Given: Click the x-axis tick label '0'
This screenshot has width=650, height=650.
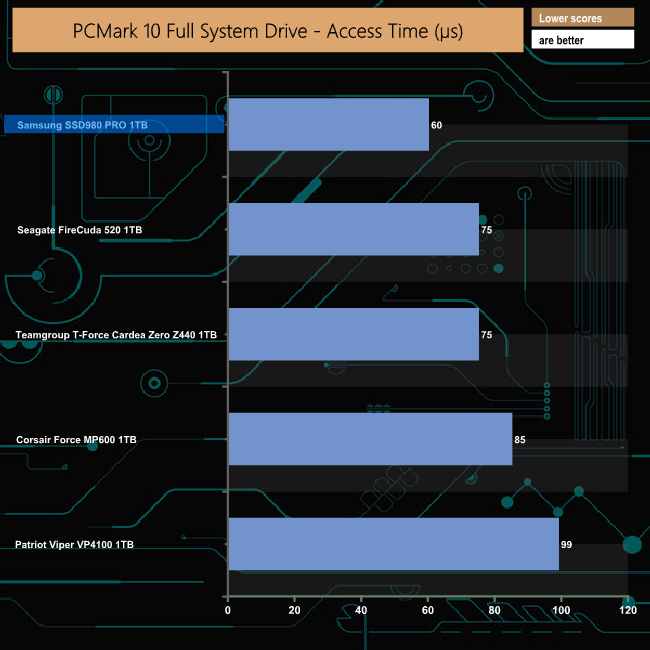Looking at the screenshot, I should 228,611.
